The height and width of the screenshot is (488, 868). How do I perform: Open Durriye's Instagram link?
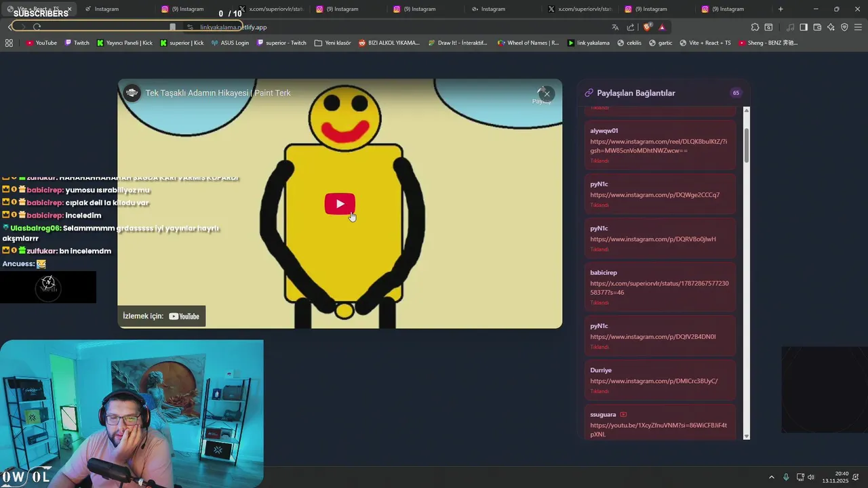coord(654,381)
